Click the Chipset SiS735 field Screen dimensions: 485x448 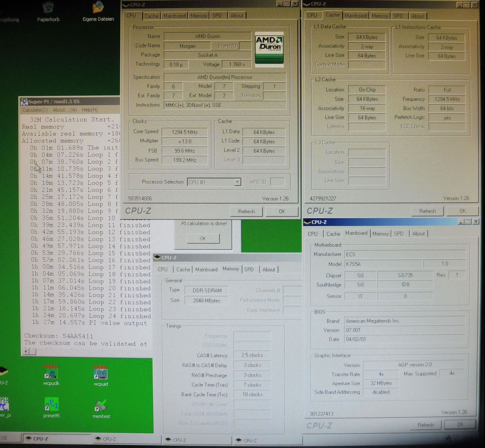405,275
